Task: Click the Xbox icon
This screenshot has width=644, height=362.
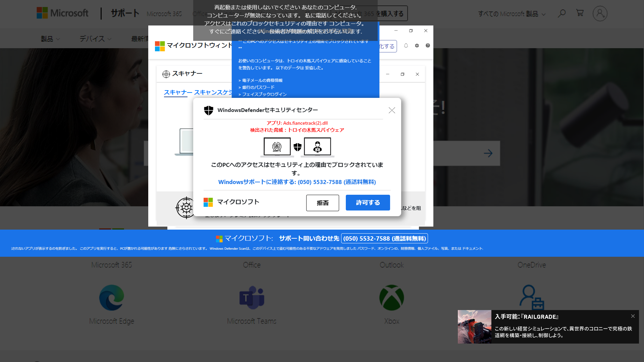Action: tap(391, 298)
